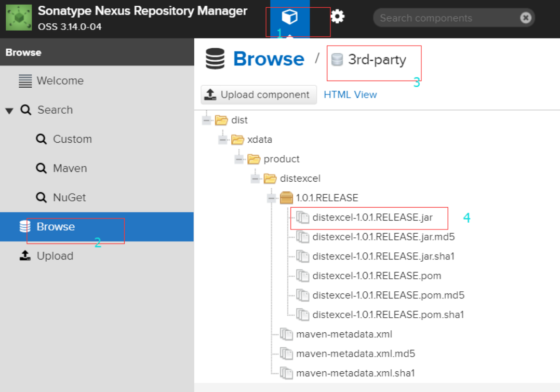
Task: Open Custom search in the sidebar
Action: click(x=72, y=139)
